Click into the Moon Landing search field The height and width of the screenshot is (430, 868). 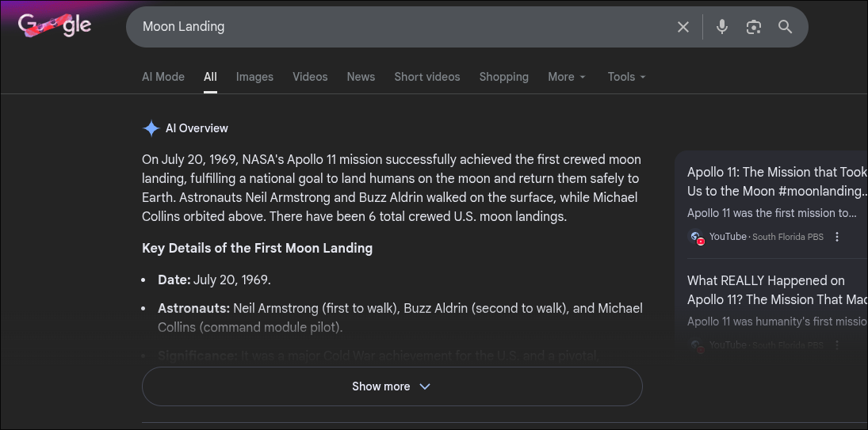click(396, 27)
